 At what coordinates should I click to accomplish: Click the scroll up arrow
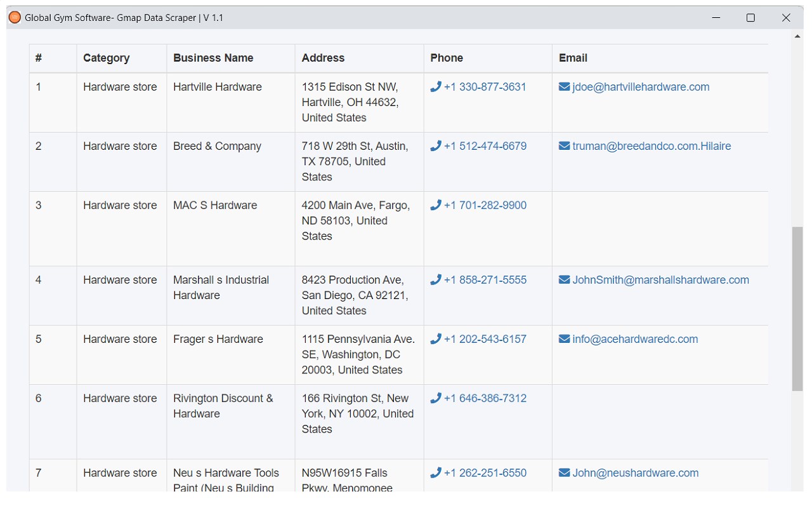(797, 37)
